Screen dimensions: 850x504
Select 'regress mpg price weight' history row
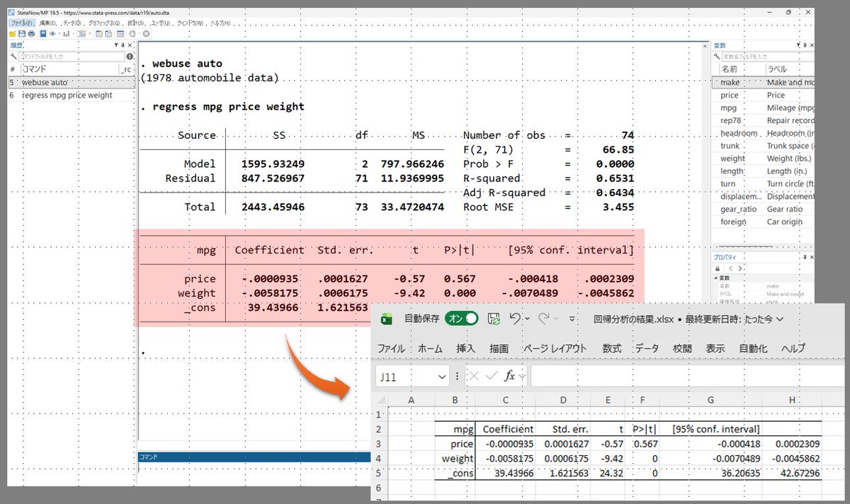(x=71, y=95)
